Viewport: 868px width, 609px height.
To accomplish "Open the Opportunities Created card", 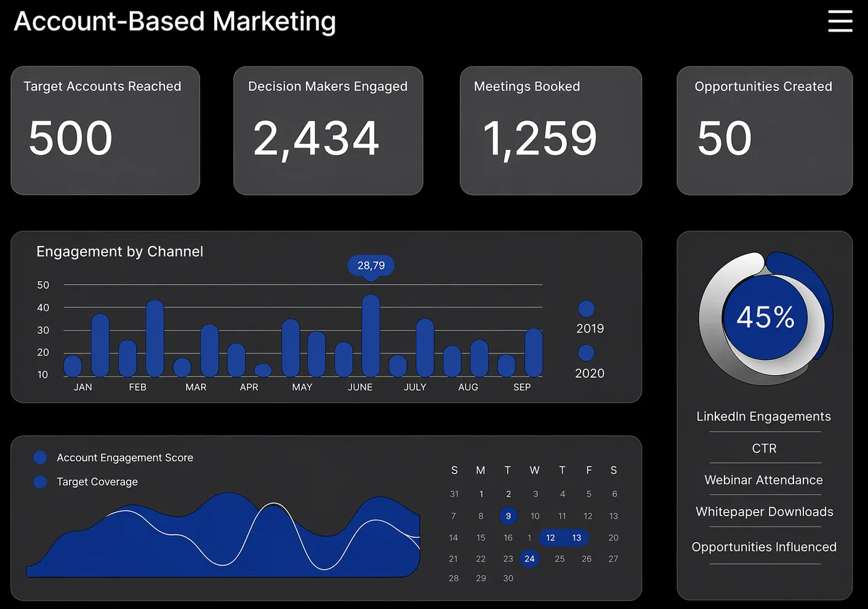I will (765, 130).
